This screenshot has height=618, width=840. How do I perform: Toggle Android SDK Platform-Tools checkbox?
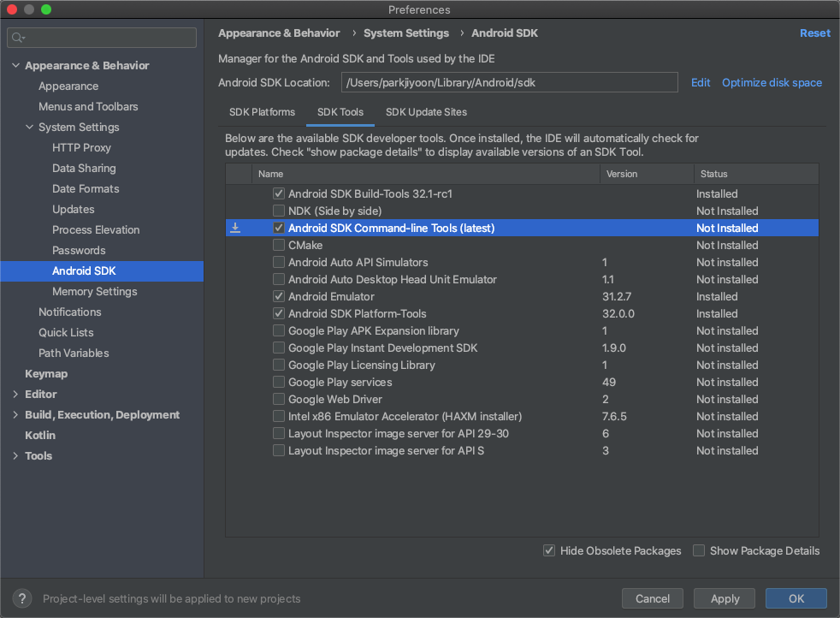click(279, 313)
